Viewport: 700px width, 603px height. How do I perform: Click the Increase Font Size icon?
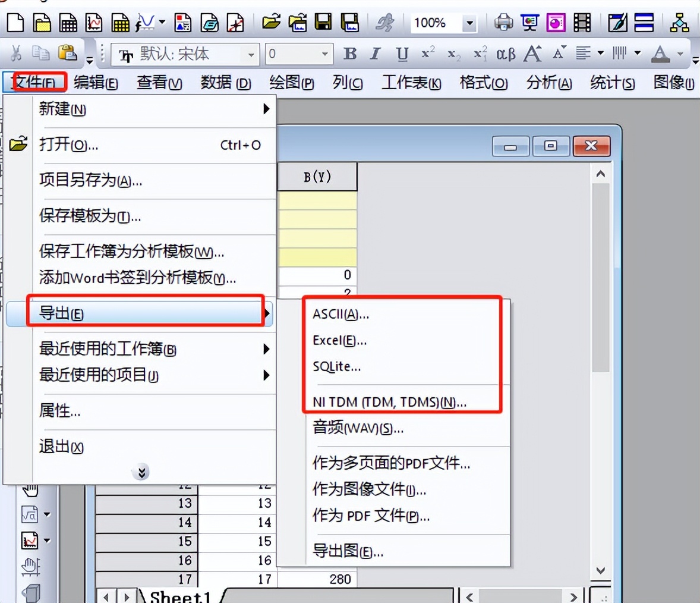532,54
